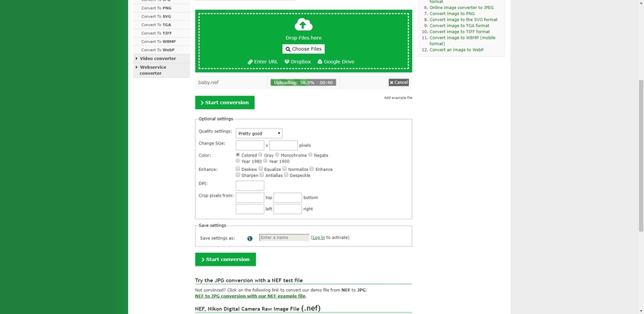Screen dimensions: 644x314
Task: Check the Normalize option
Action: pos(284,169)
